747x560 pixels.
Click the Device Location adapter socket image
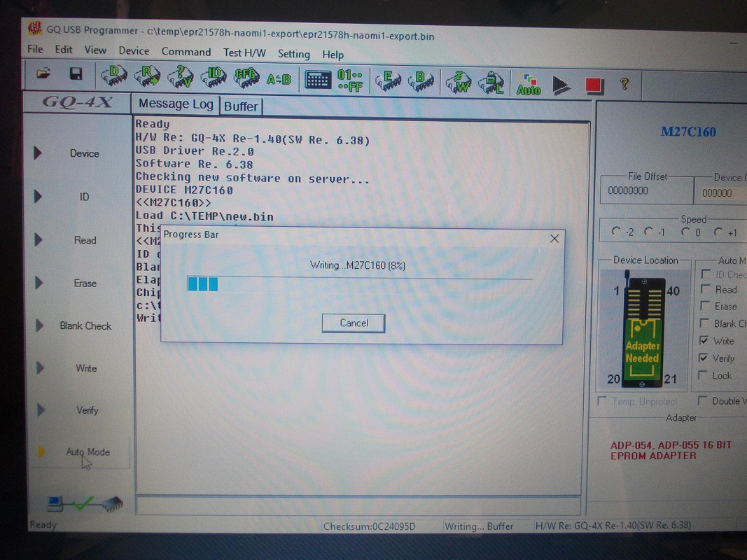tap(644, 330)
